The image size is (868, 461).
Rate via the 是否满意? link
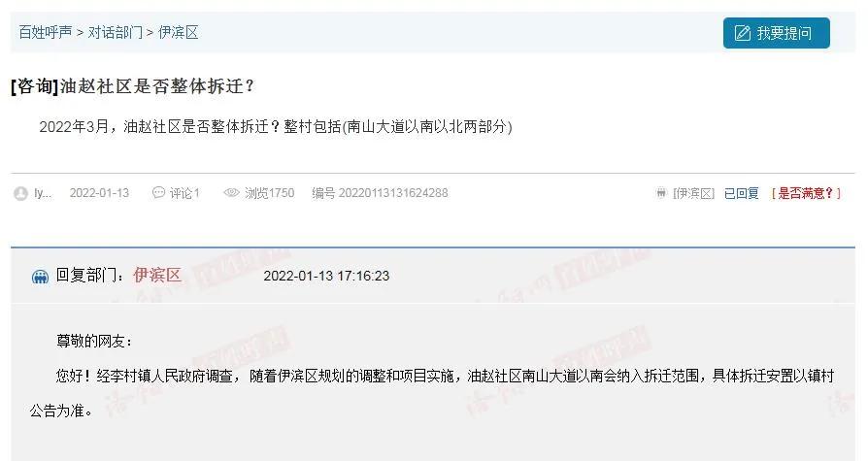pyautogui.click(x=806, y=193)
